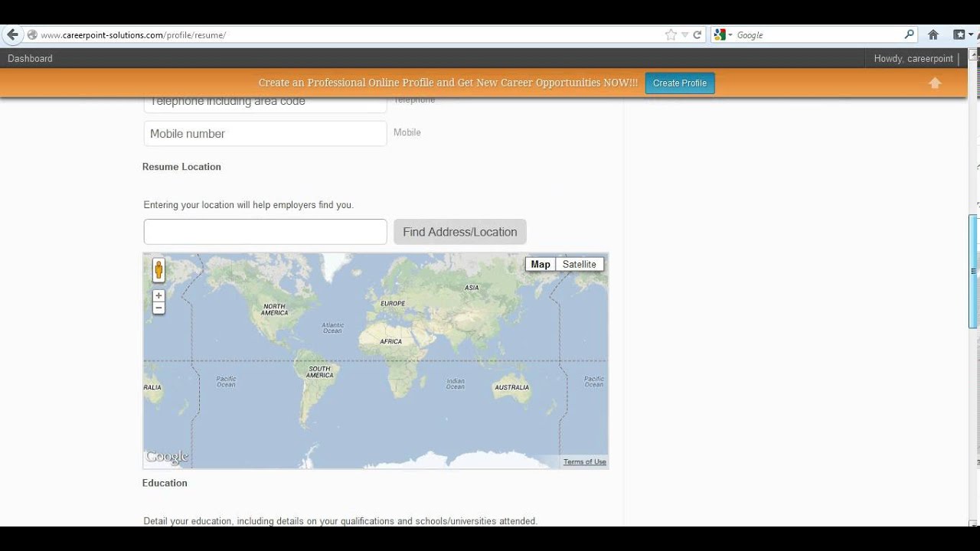Screen dimensions: 980x551
Task: Zoom in the map with plus button
Action: pyautogui.click(x=158, y=295)
